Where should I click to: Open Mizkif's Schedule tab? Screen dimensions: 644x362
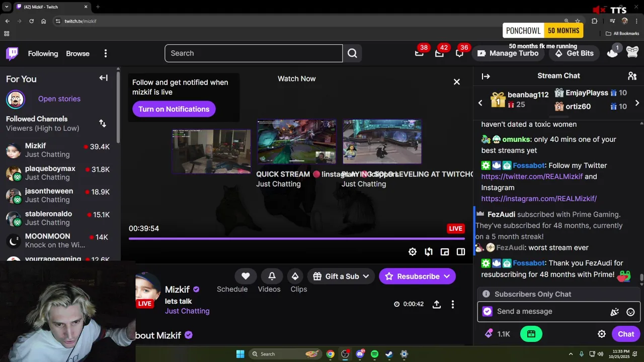pyautogui.click(x=232, y=289)
